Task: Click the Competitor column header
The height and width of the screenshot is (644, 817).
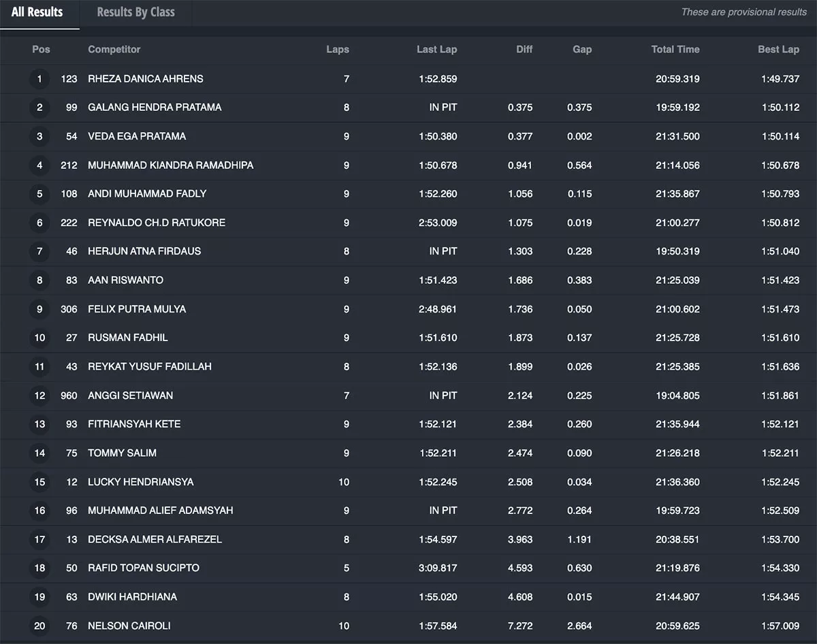Action: click(114, 49)
